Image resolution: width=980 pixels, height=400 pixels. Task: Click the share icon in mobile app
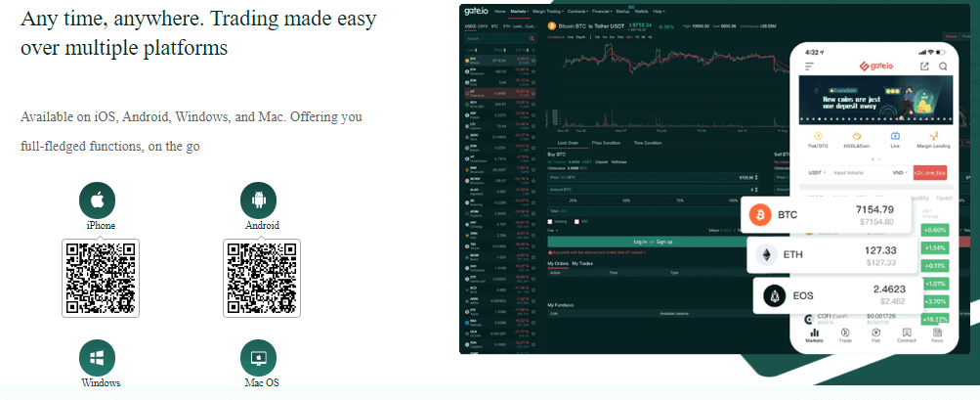pos(924,67)
